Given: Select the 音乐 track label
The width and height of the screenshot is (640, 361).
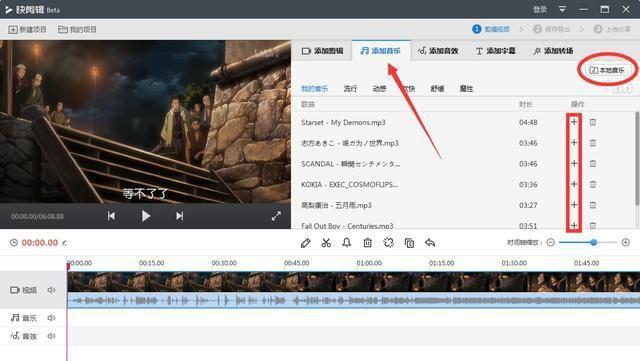Looking at the screenshot, I should click(x=24, y=318).
